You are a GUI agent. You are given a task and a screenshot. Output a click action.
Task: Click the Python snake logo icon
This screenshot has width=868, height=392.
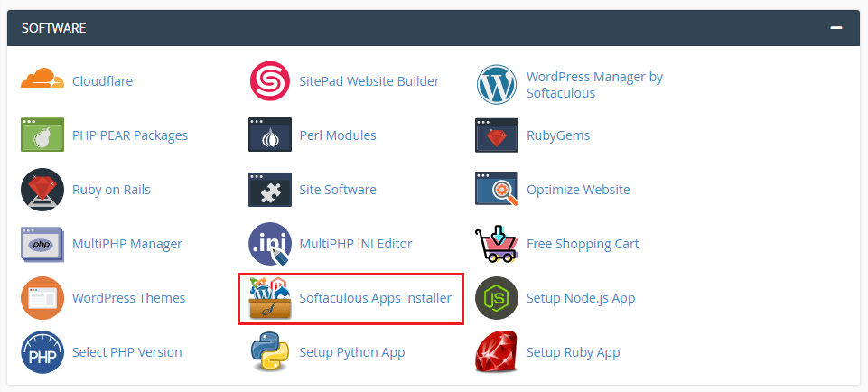pyautogui.click(x=269, y=352)
